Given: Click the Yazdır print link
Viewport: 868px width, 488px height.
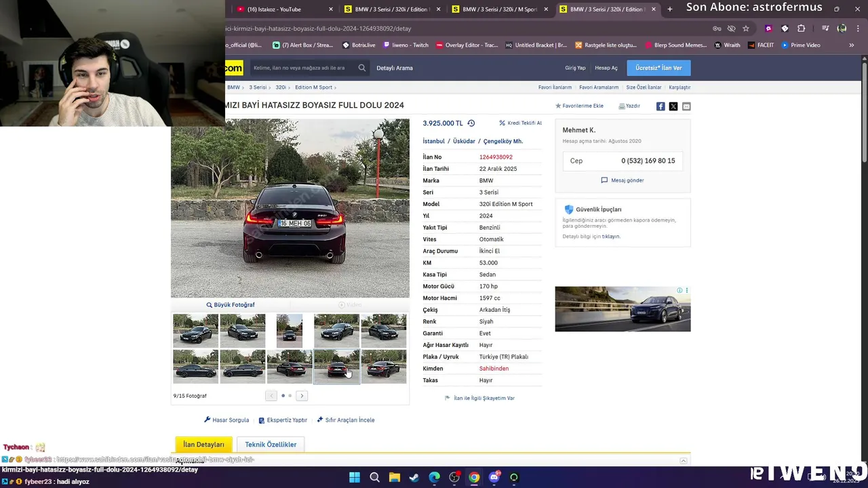Looking at the screenshot, I should click(629, 106).
